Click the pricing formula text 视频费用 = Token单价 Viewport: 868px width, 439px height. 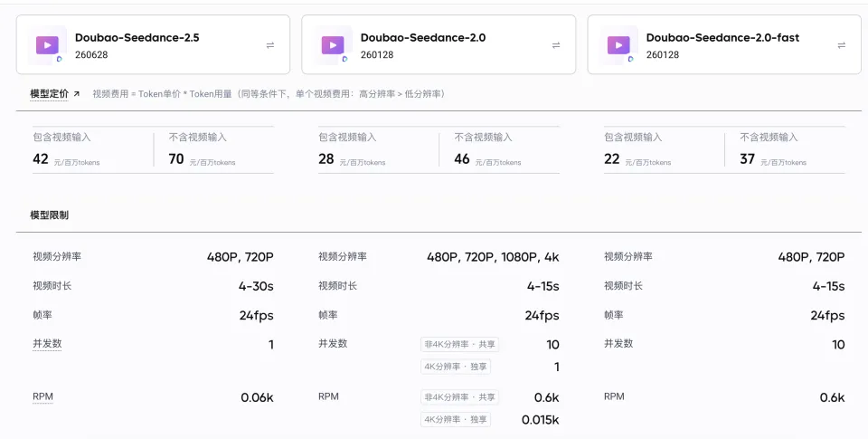click(137, 93)
